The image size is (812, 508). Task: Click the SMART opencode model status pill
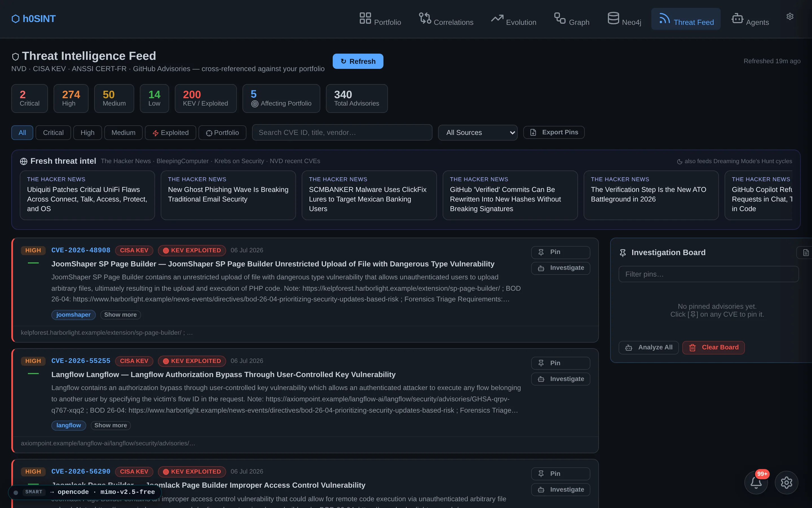[x=85, y=492]
